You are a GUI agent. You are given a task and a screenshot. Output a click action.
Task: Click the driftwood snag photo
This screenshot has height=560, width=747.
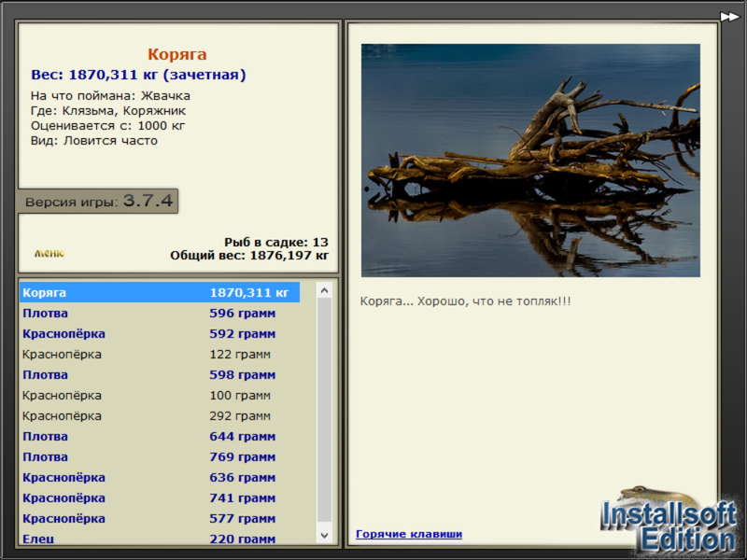(x=530, y=160)
